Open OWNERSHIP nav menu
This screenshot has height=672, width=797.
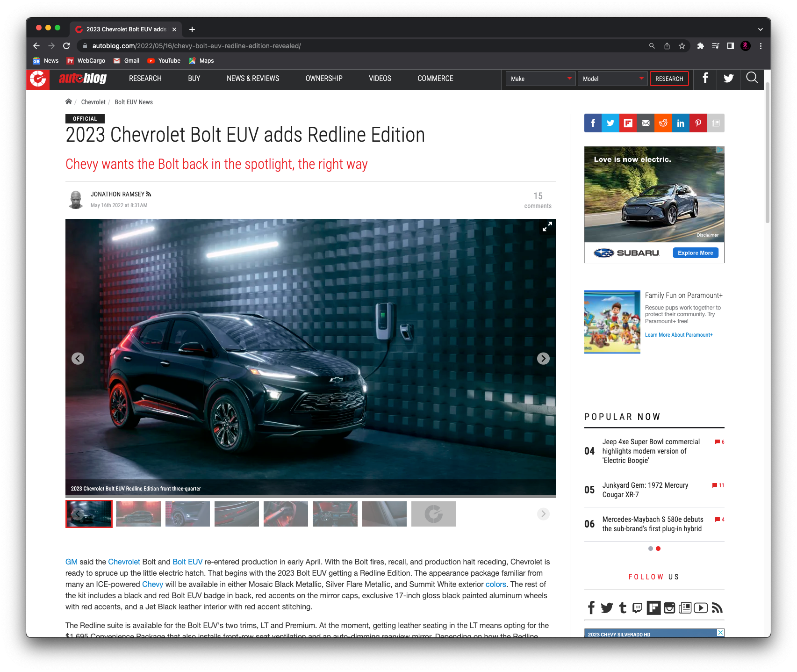pos(324,79)
